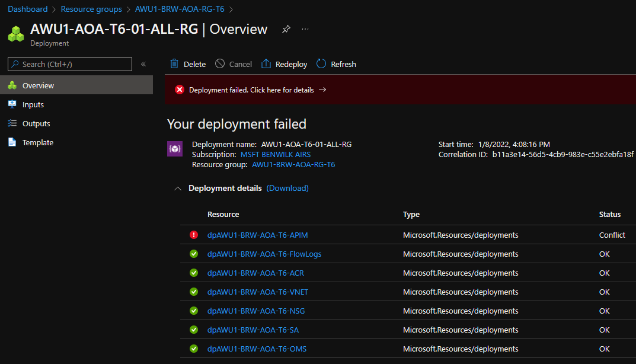Image resolution: width=636 pixels, height=364 pixels.
Task: Click the Resource column header
Action: 223,214
